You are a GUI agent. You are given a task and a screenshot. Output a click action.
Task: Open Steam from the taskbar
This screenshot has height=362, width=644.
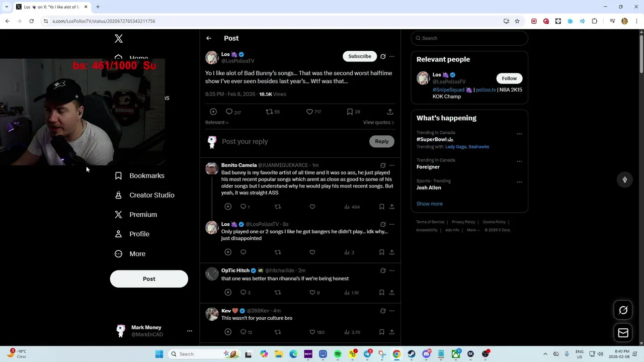pyautogui.click(x=412, y=354)
